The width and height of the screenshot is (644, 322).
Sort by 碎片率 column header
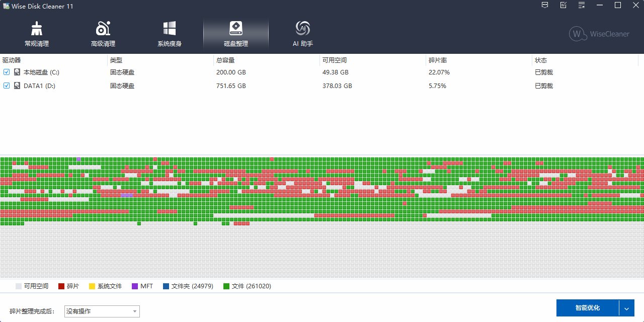[438, 60]
